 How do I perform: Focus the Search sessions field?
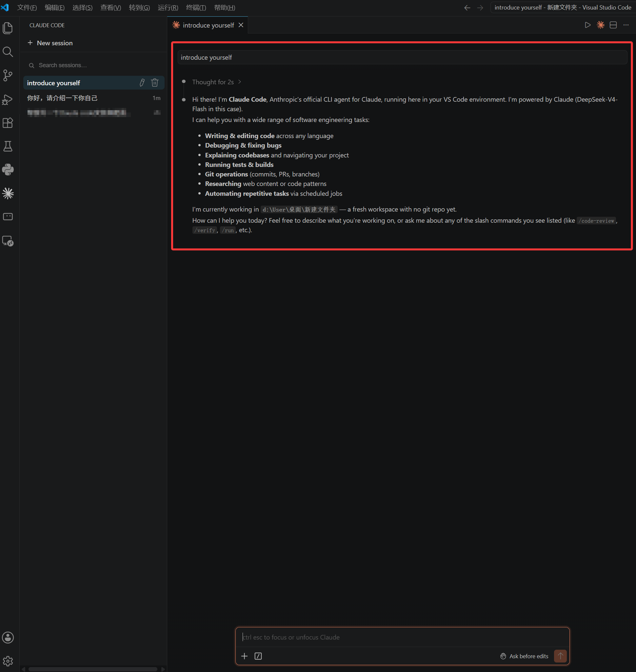click(x=94, y=65)
